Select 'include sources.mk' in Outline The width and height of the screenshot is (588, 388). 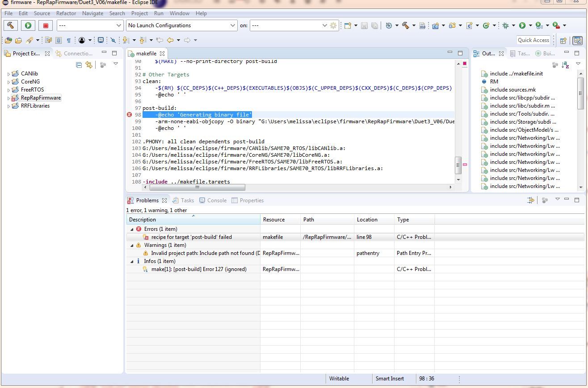click(x=512, y=90)
